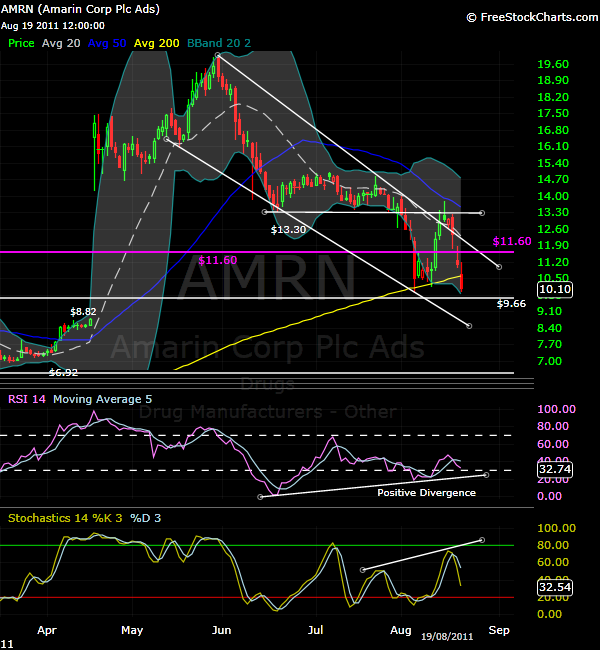Click the Sep month label
This screenshot has width=600, height=650.
[x=499, y=631]
